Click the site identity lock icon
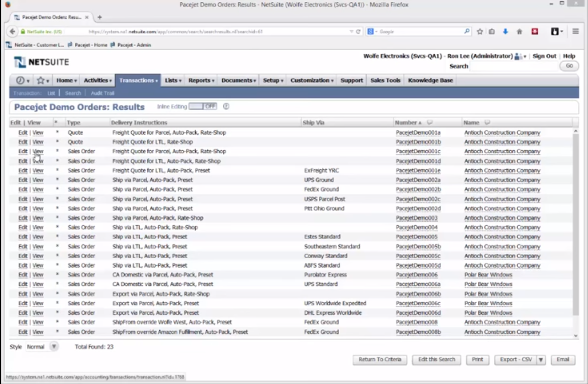 (x=23, y=32)
